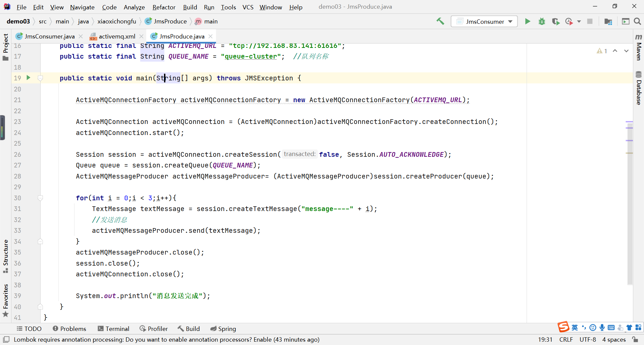Run with coverage shield icon
The image size is (644, 345).
click(x=556, y=21)
